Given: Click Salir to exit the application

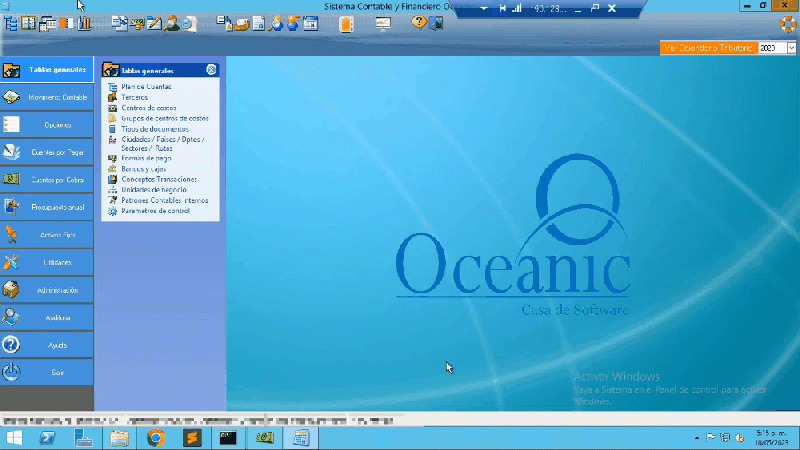Looking at the screenshot, I should pos(47,371).
